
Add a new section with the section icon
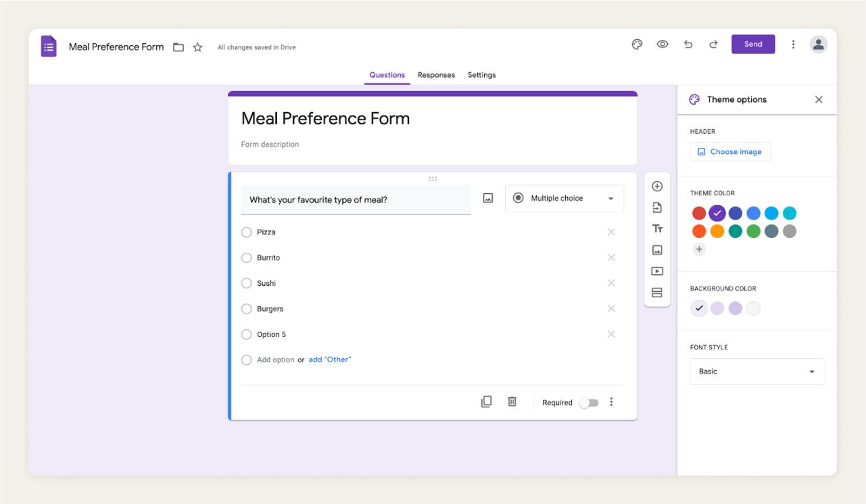[656, 293]
